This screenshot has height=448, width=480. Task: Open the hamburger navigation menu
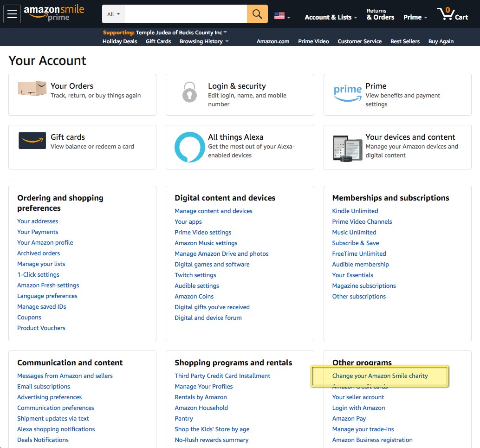[12, 14]
